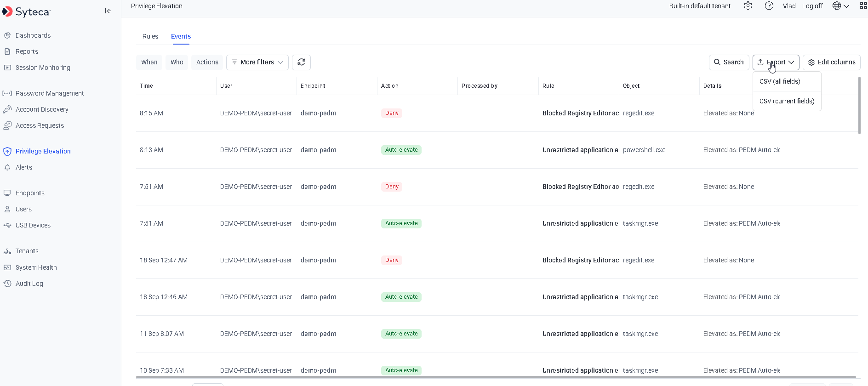Click the Syteca logo
The height and width of the screenshot is (386, 868).
(x=26, y=12)
